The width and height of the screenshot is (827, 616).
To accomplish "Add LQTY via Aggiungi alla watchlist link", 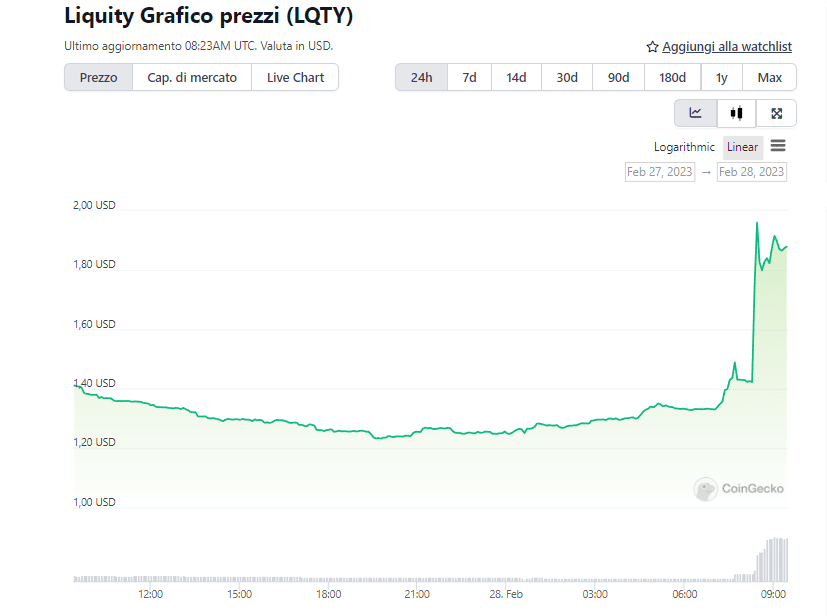I will (x=727, y=47).
